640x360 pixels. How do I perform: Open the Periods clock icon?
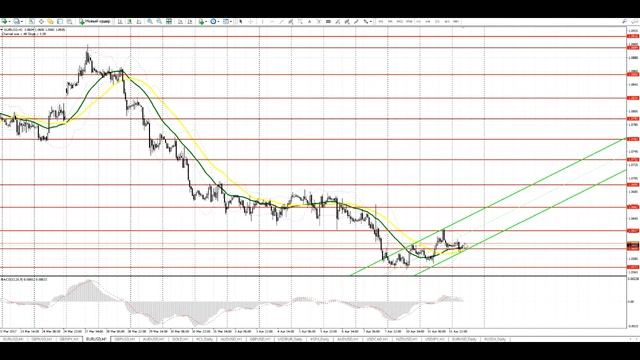pyautogui.click(x=213, y=21)
